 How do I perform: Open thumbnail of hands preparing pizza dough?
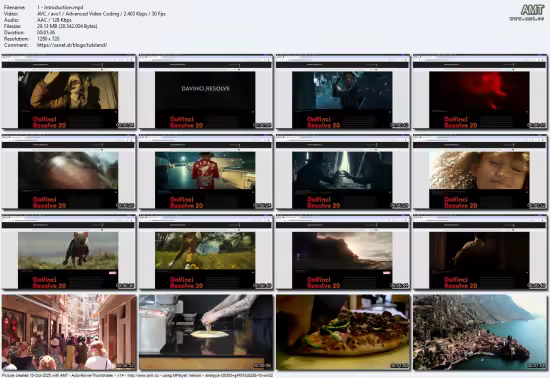206,332
